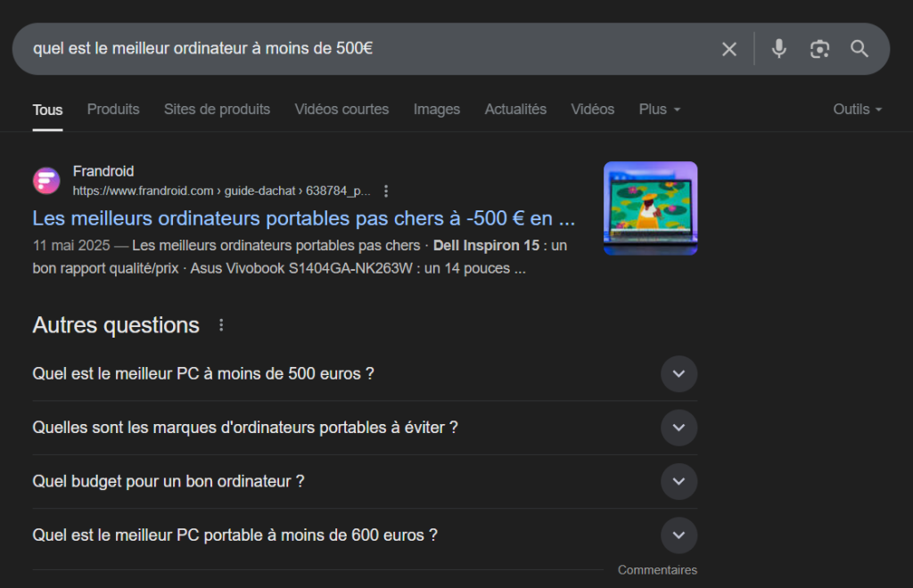The image size is (913, 588).
Task: Expand the question about marques d'ordinateurs à éviter
Action: [679, 428]
